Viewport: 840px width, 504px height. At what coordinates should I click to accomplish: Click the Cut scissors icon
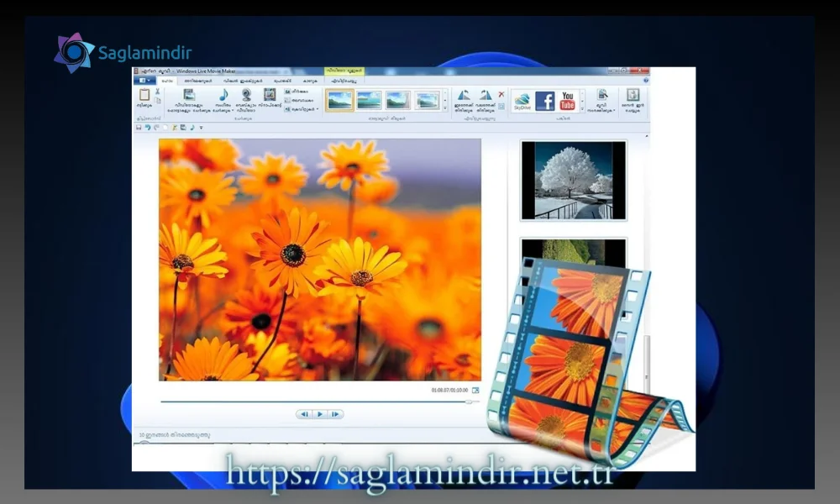point(158,92)
